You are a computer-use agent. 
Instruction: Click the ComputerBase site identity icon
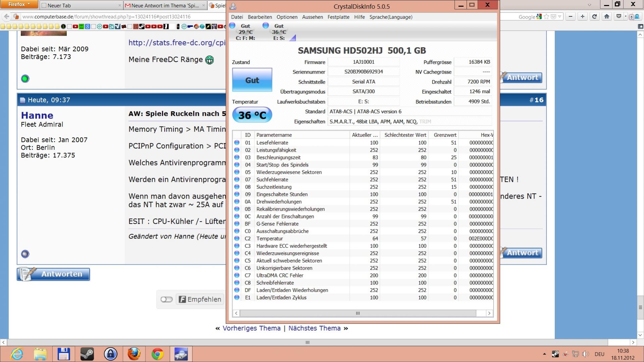(16, 16)
